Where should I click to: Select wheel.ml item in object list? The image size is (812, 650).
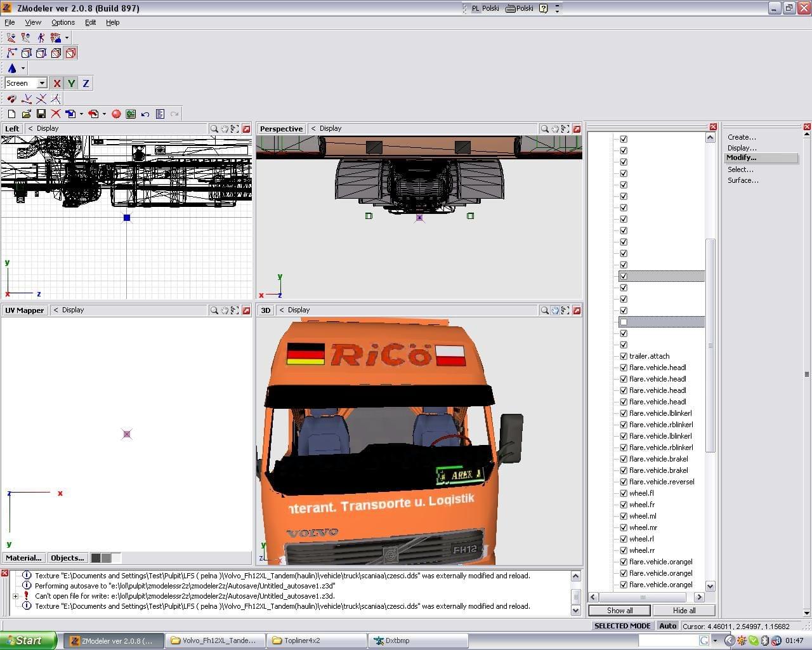[643, 516]
